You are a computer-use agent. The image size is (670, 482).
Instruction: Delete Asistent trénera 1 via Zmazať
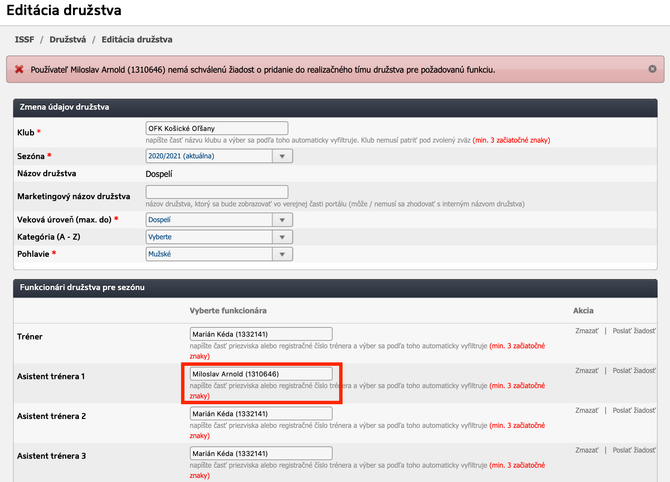(588, 371)
